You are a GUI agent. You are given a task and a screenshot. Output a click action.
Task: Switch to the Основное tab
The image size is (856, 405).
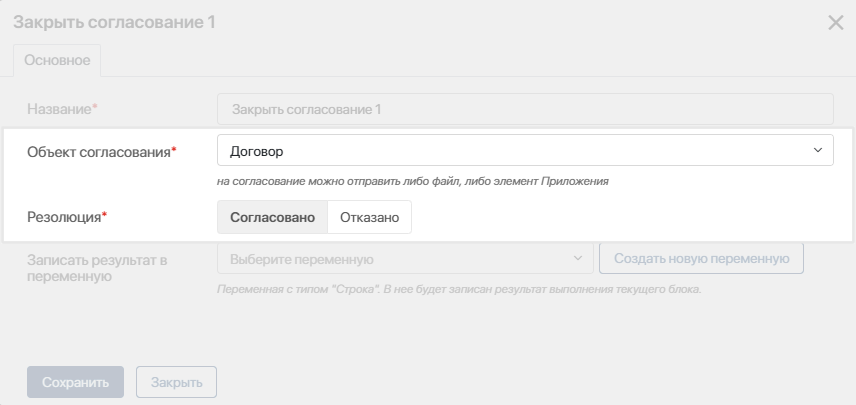(57, 60)
